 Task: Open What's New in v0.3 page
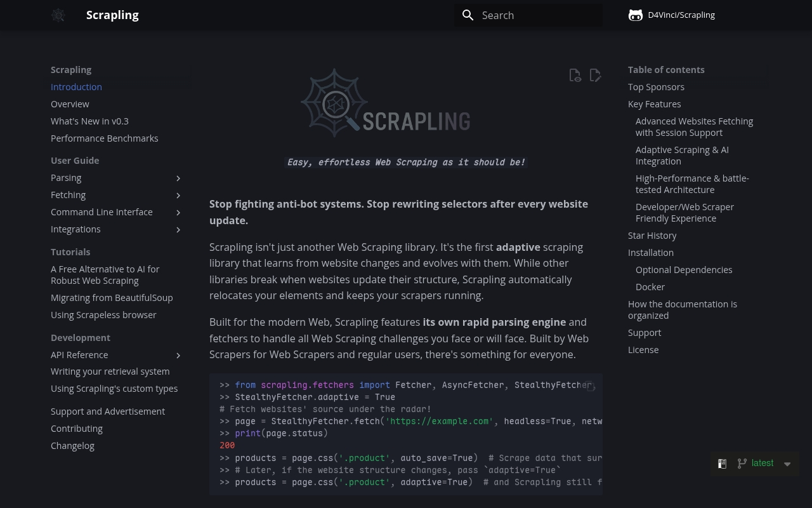tap(89, 121)
